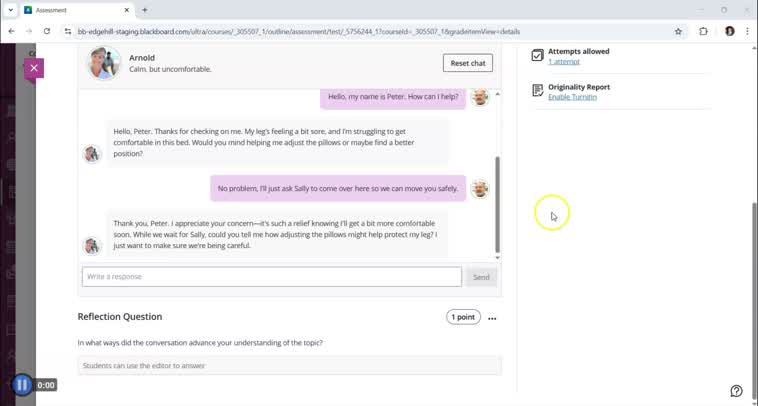Open the Chrome three-dot menu

click(747, 31)
